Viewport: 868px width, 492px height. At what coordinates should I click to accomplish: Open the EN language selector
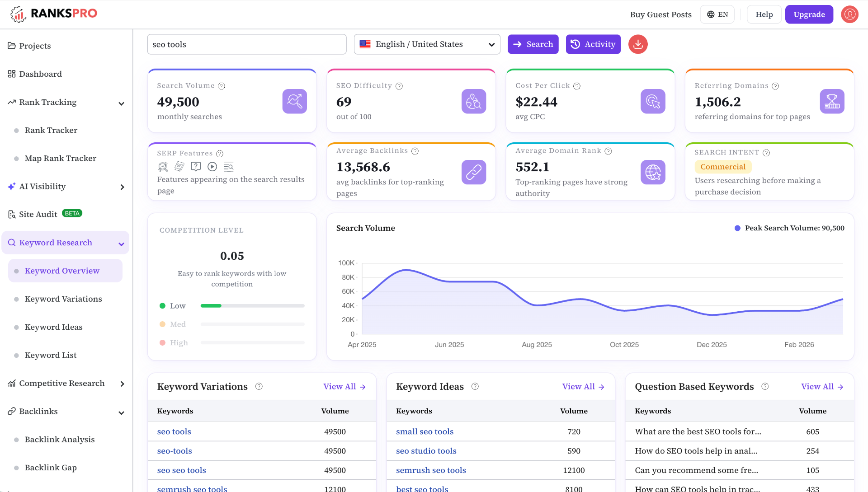pos(717,14)
